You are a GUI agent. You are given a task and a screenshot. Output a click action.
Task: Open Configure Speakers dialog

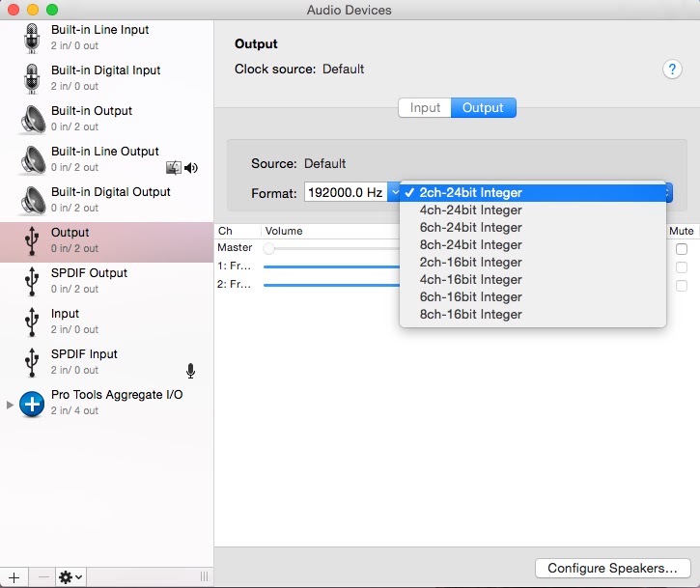(x=612, y=569)
